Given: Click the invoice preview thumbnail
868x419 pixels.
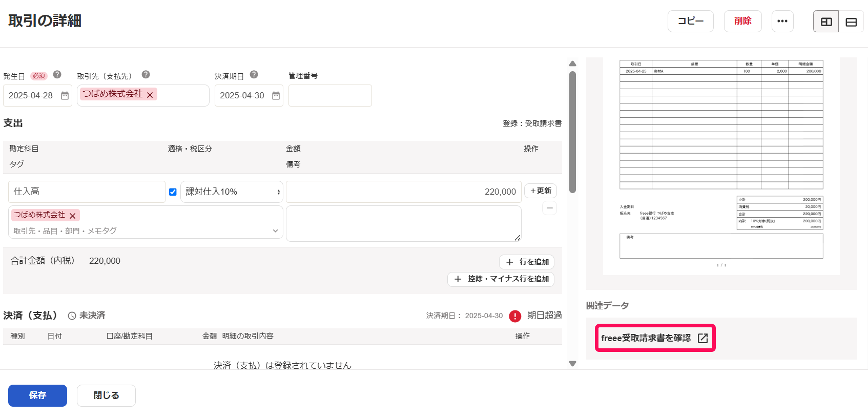Looking at the screenshot, I should [x=721, y=166].
